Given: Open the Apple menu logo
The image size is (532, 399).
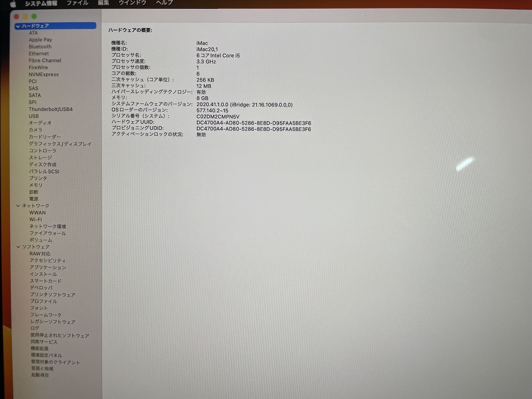Looking at the screenshot, I should pos(13,3).
